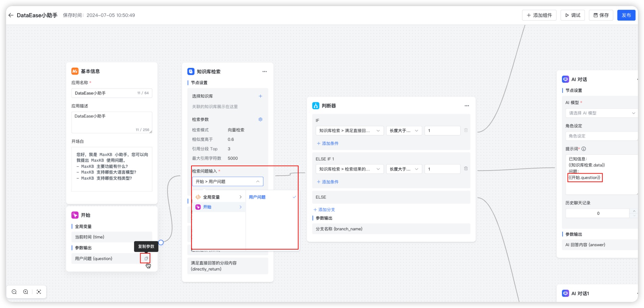
Task: Click the 当前时间 {time} global variable row
Action: (111, 237)
